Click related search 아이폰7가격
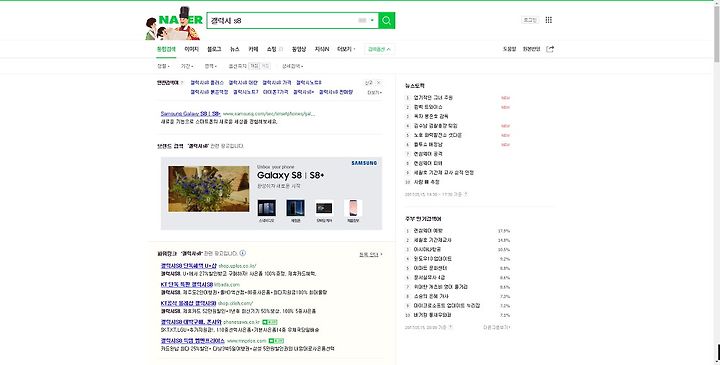Viewport: 720px width, 365px height. click(276, 92)
